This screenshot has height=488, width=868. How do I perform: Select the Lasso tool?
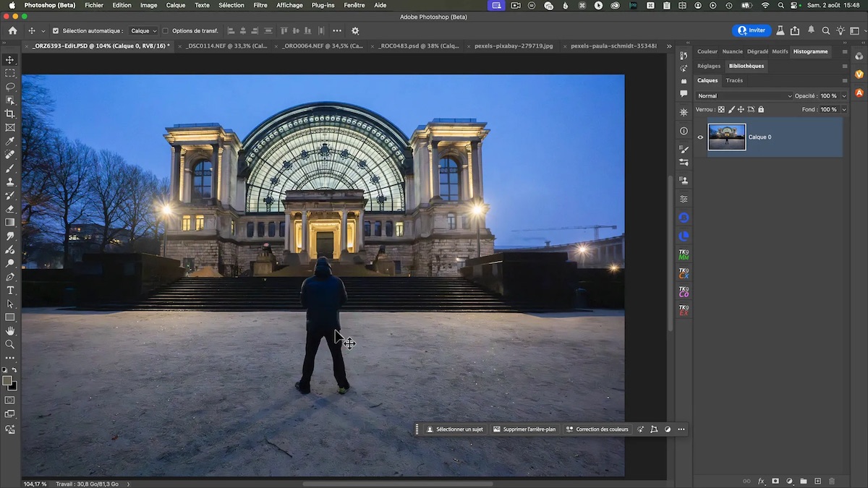(10, 87)
